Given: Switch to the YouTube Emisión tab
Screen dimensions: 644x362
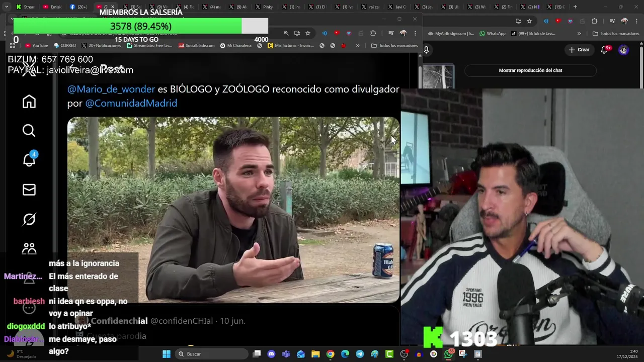Looking at the screenshot, I should point(52,7).
